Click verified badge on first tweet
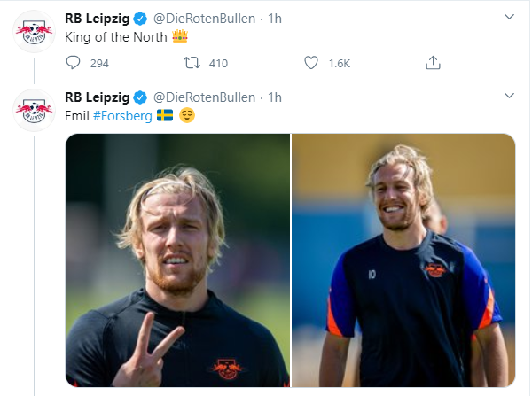 pyautogui.click(x=140, y=19)
